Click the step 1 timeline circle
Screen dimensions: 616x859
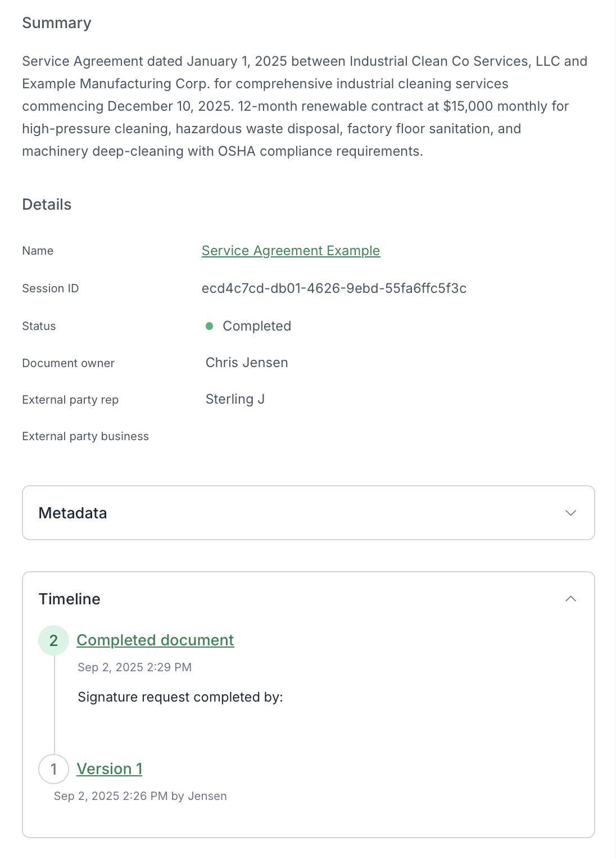click(53, 769)
